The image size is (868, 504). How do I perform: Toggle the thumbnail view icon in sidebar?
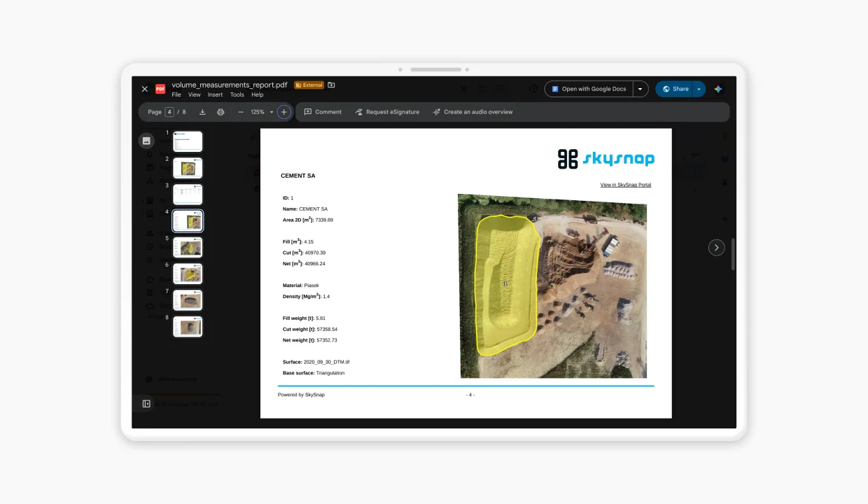(146, 141)
